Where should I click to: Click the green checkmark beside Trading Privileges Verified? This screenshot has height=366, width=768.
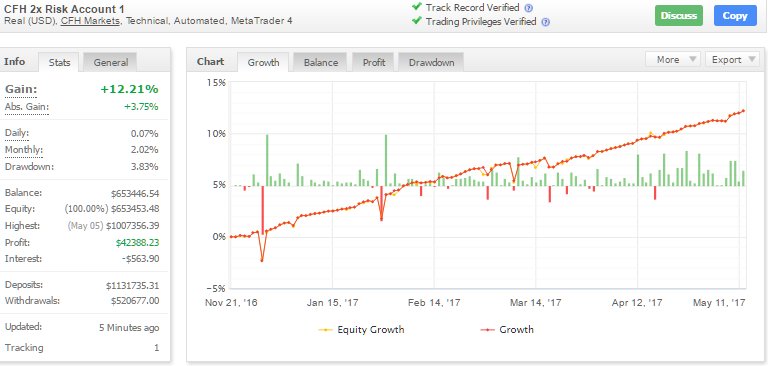tap(417, 21)
